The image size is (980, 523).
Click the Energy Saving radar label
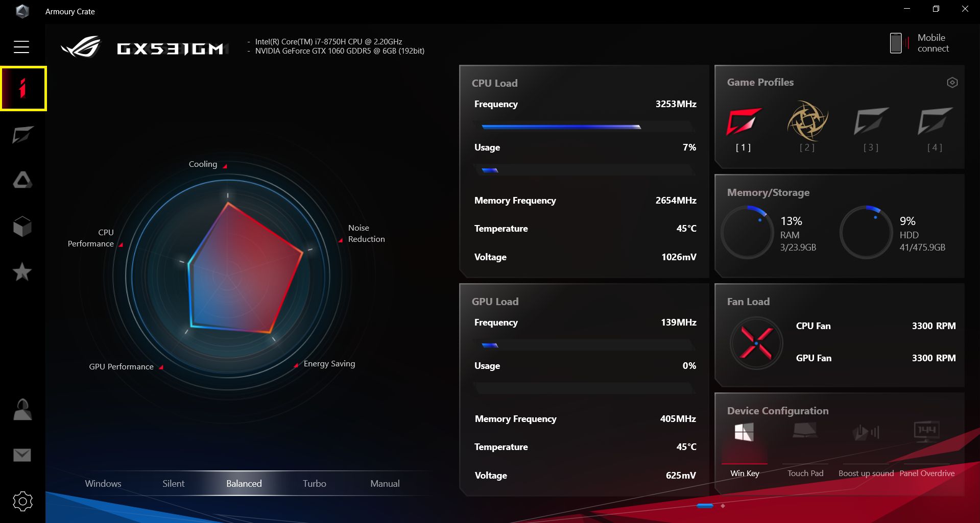click(x=329, y=363)
